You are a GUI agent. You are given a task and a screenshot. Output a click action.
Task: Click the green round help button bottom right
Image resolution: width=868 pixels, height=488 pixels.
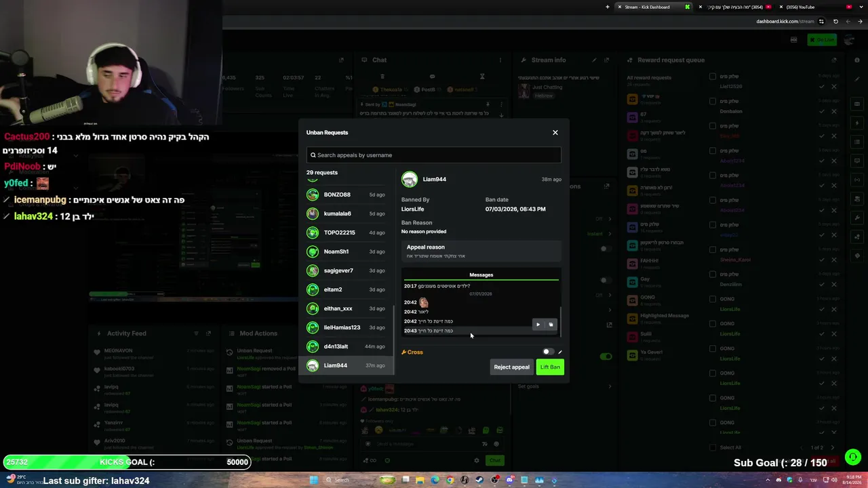[x=853, y=457]
